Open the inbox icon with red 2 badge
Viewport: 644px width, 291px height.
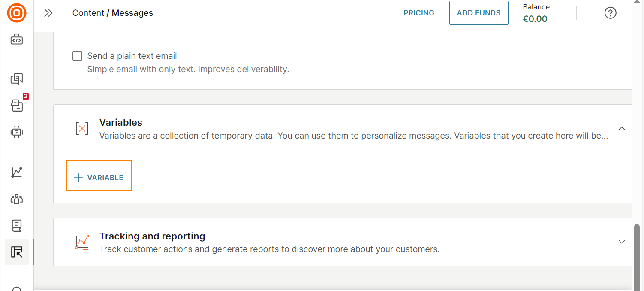17,105
